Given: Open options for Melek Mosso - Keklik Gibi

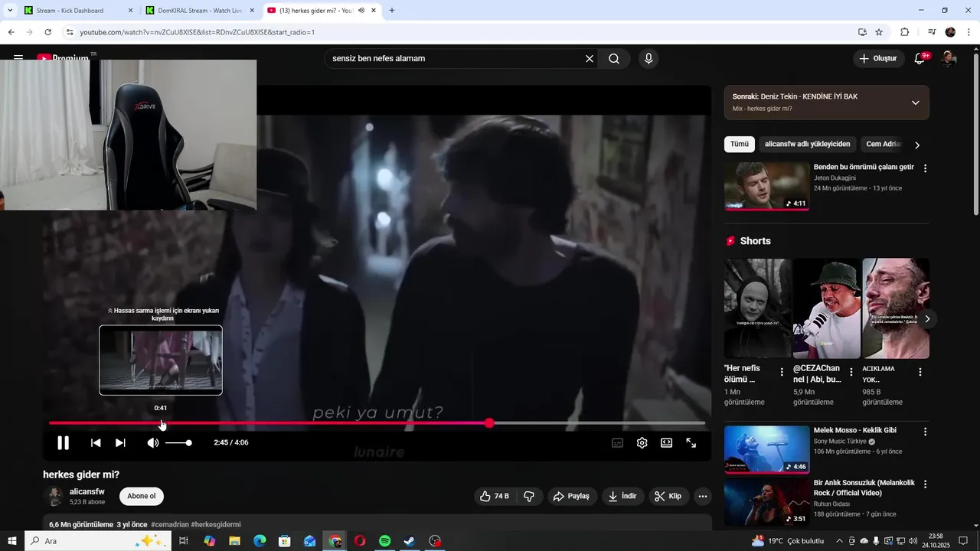Looking at the screenshot, I should coord(925,432).
